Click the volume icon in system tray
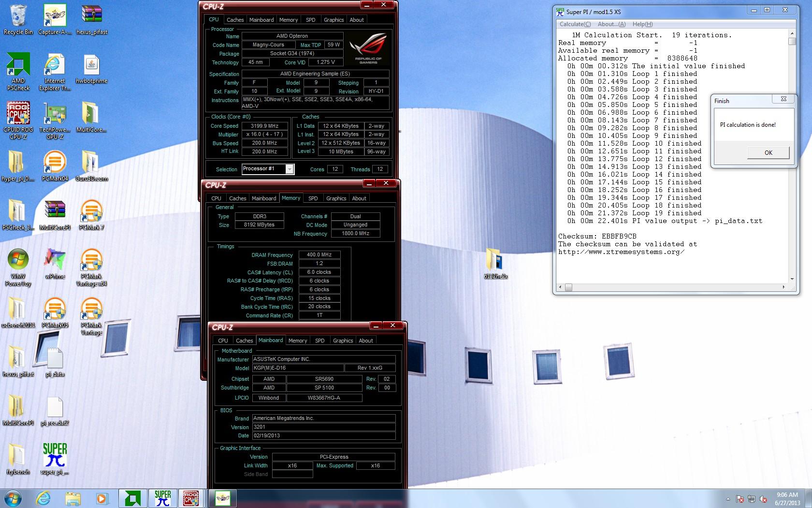Screen dimensions: 812x508 pyautogui.click(x=763, y=499)
